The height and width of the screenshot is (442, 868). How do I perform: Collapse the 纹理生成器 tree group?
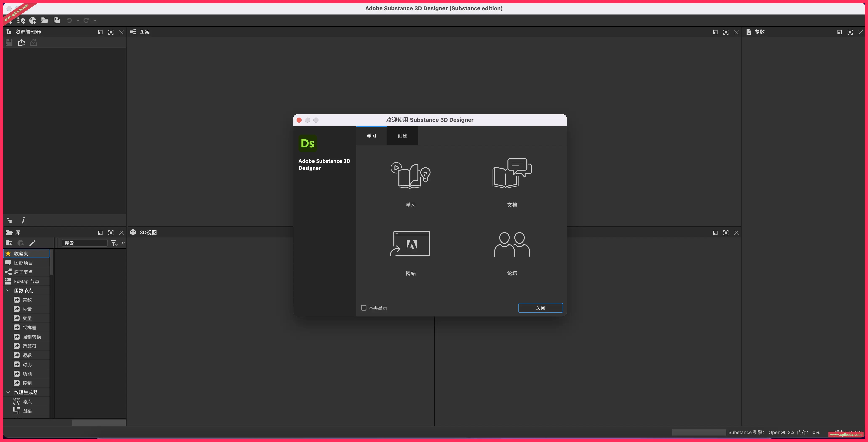[8, 393]
